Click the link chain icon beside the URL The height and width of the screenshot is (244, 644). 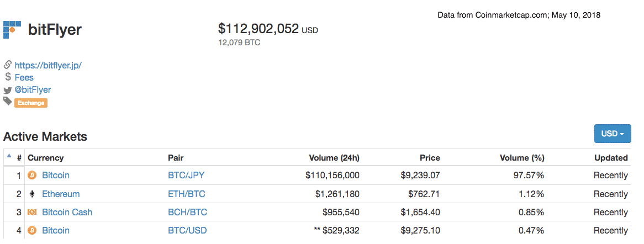(8, 65)
